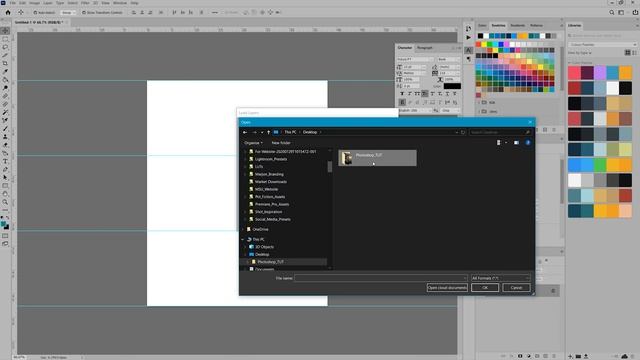The width and height of the screenshot is (640, 360).
Task: Click the Photoshop search icon at top right
Action: [612, 13]
